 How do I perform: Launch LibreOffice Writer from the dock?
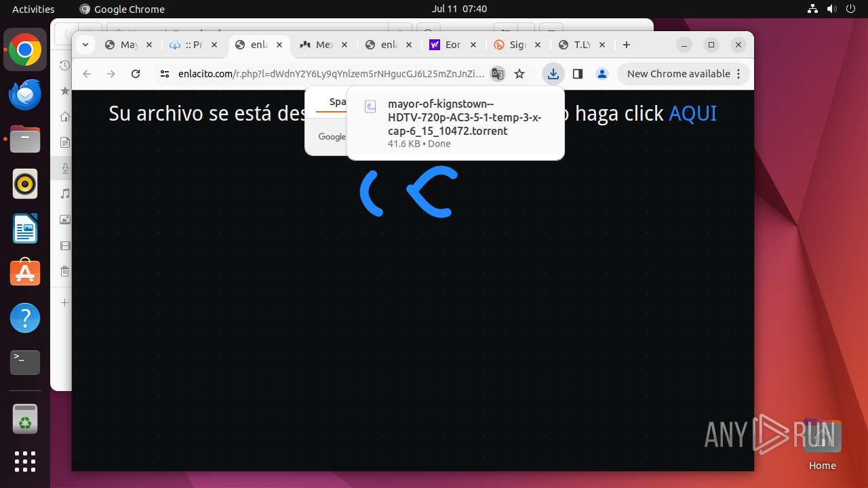pos(25,229)
